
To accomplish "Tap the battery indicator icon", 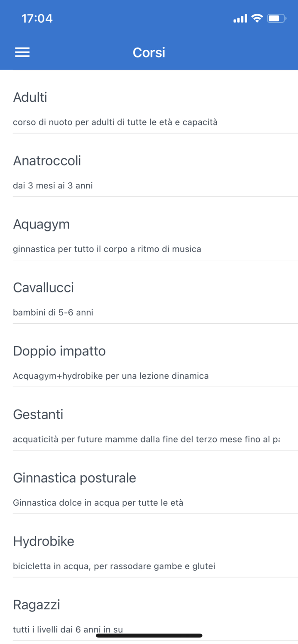I will pos(277,18).
